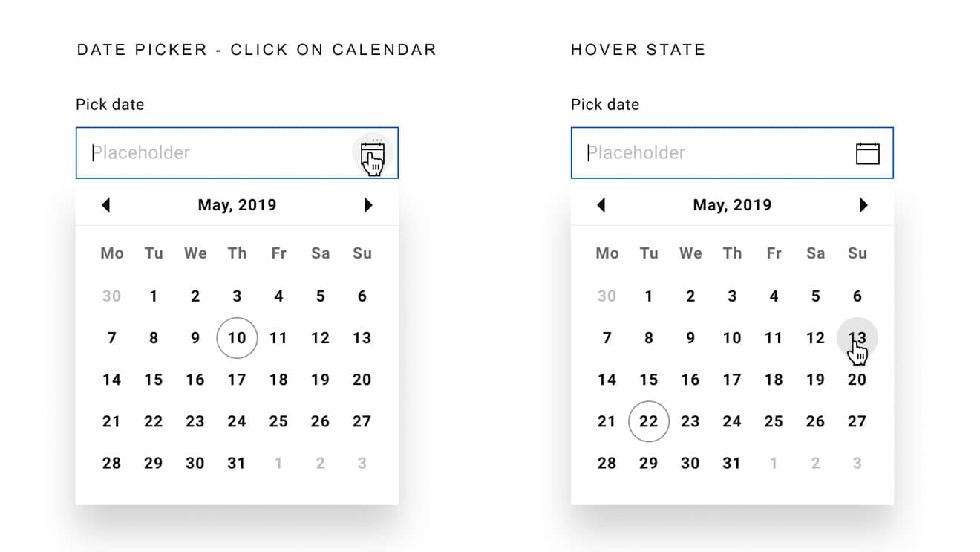Pick day 1 in right calendar's first row
The height and width of the screenshot is (552, 980).
pyautogui.click(x=649, y=296)
